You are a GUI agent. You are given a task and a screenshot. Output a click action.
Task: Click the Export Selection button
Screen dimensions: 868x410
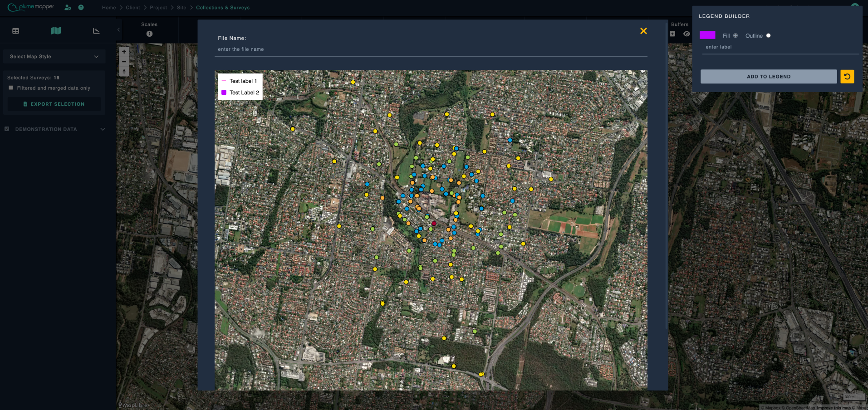click(x=54, y=104)
